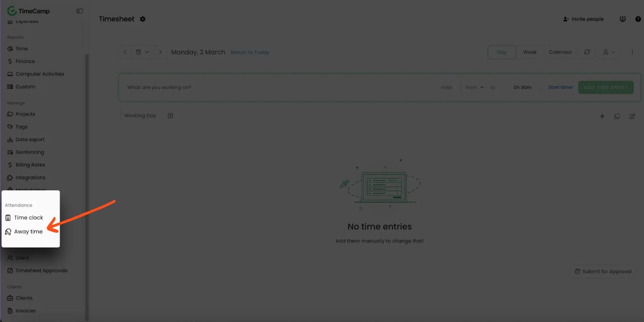644x322 pixels.
Task: Click the What are you working on field
Action: [x=278, y=87]
